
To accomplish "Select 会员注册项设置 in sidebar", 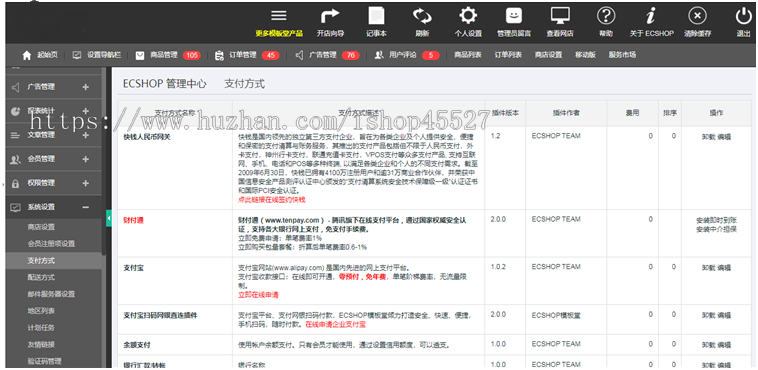I will click(51, 244).
